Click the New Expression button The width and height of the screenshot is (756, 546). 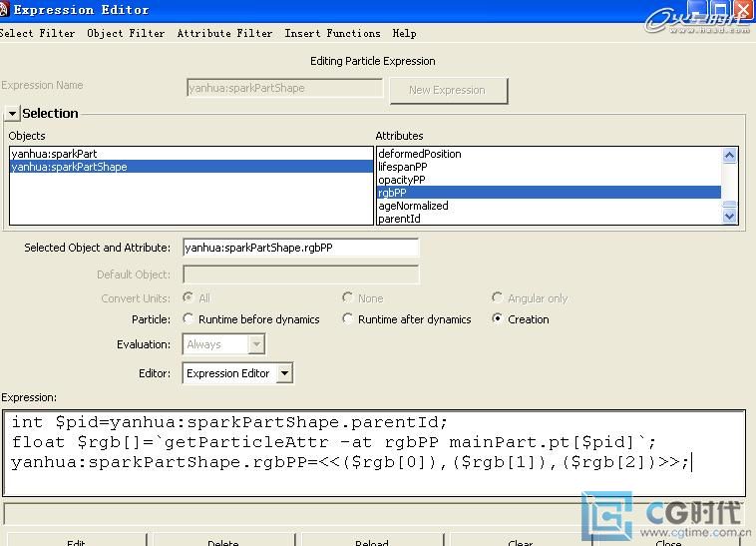tap(449, 90)
